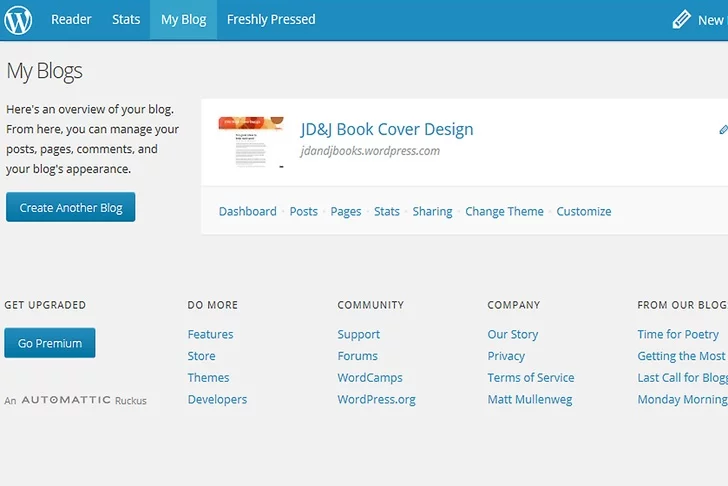Click the edit pencil icon beside blog title
The height and width of the screenshot is (486, 728).
coord(722,130)
